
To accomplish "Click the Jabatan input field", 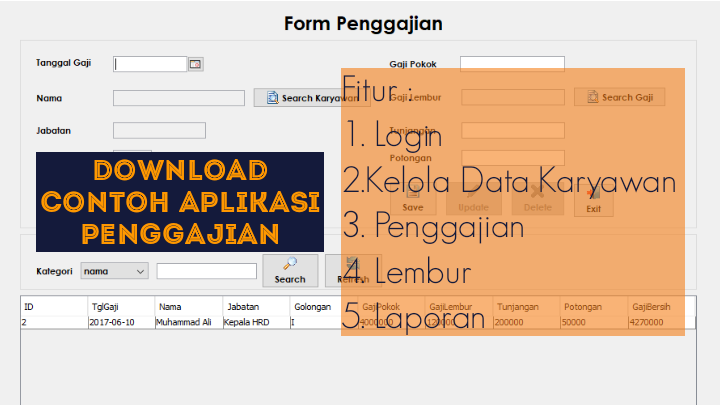I will [x=159, y=130].
